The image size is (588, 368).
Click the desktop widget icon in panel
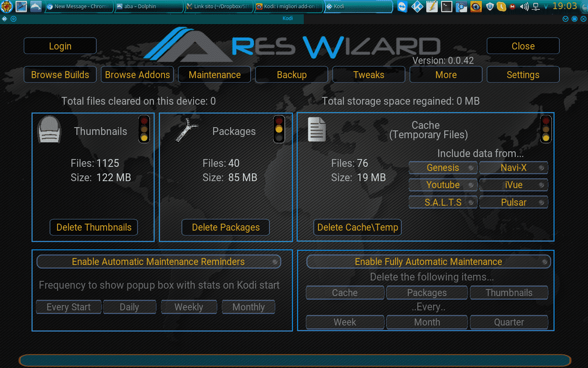pyautogui.click(x=21, y=7)
